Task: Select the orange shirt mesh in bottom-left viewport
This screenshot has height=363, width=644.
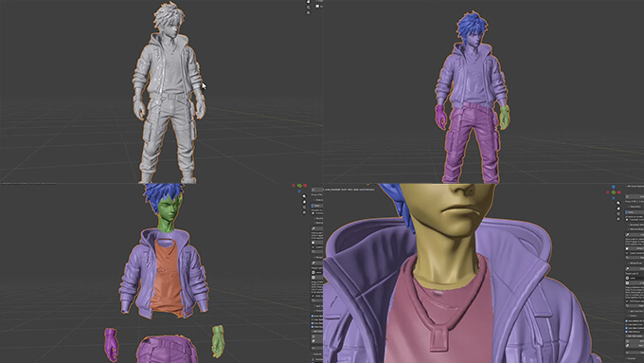Action: point(166,276)
